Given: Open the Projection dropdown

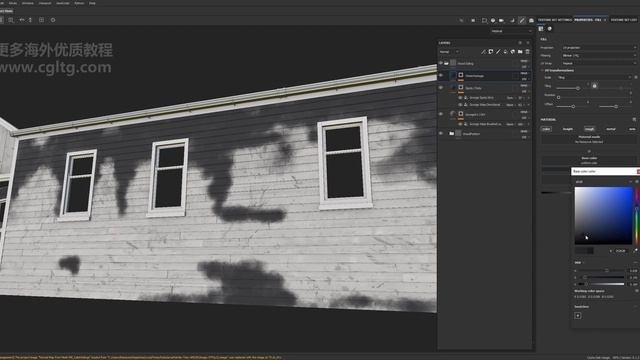Looking at the screenshot, I should pyautogui.click(x=599, y=48).
